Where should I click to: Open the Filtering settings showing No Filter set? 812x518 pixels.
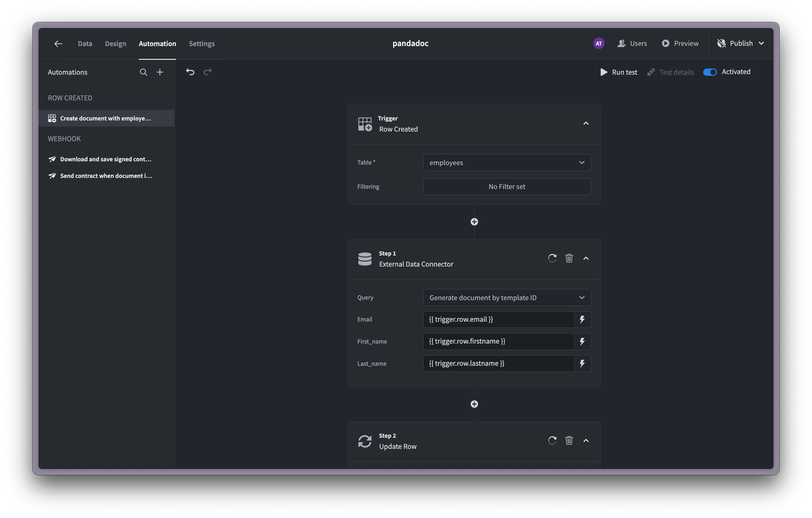tap(507, 186)
